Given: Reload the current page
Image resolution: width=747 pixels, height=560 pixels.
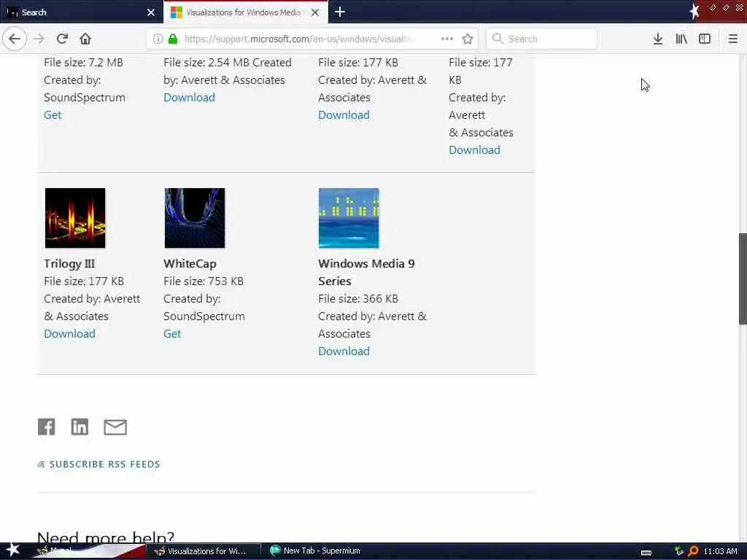Looking at the screenshot, I should 62,39.
